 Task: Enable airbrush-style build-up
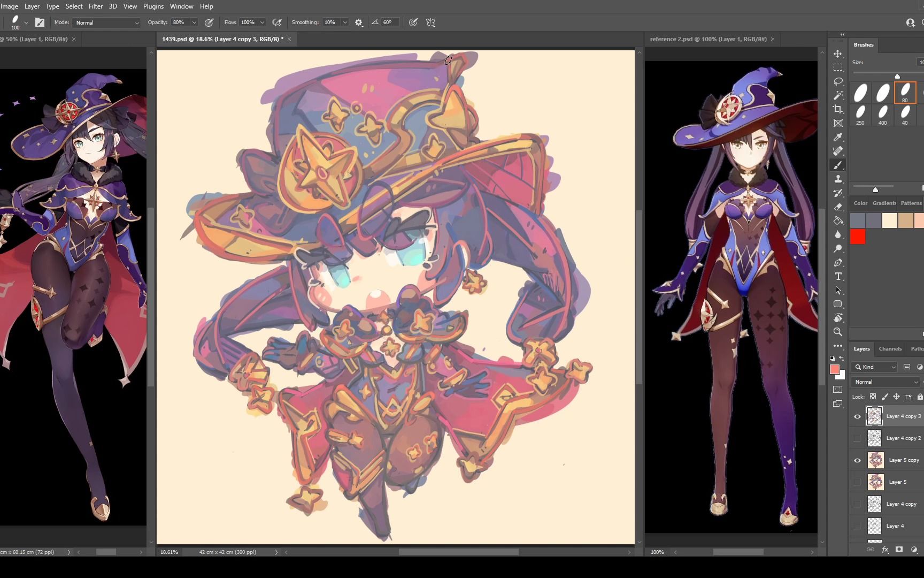(277, 22)
